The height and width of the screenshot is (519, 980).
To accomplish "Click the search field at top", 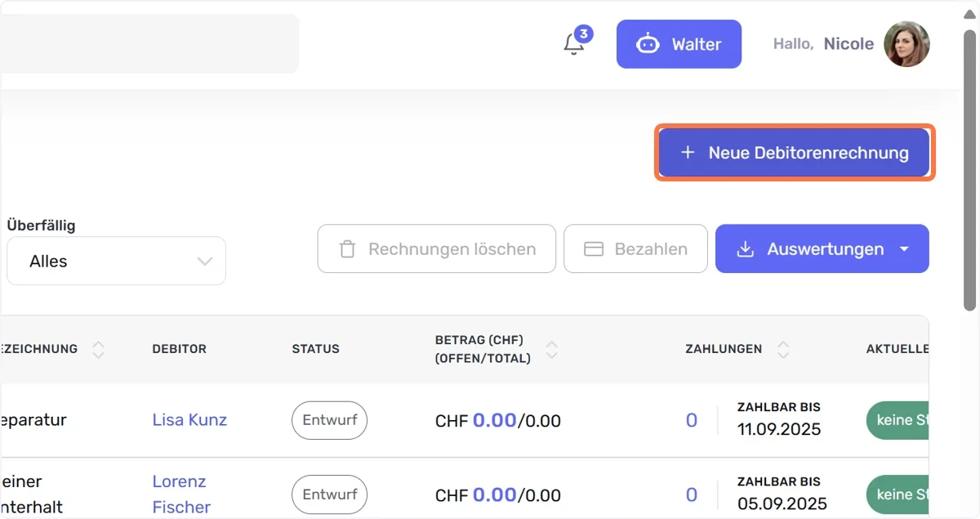I will (149, 43).
